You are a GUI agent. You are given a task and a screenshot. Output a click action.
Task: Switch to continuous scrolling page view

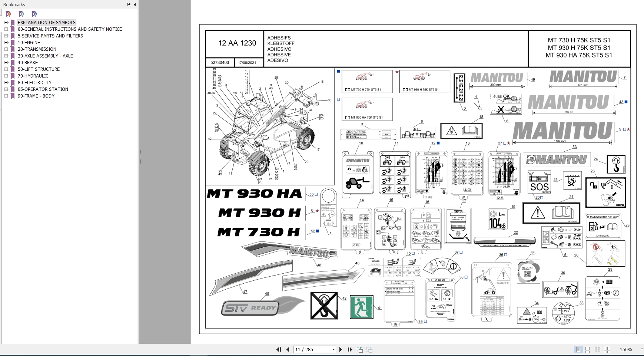pos(588,349)
